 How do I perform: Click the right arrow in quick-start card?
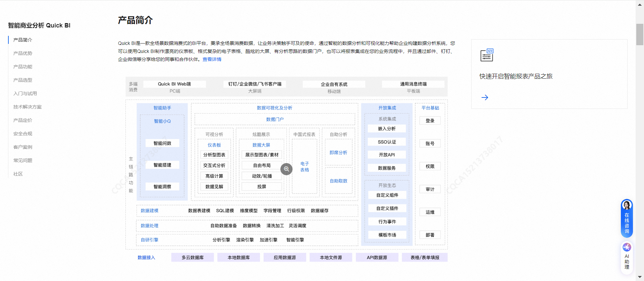485,97
